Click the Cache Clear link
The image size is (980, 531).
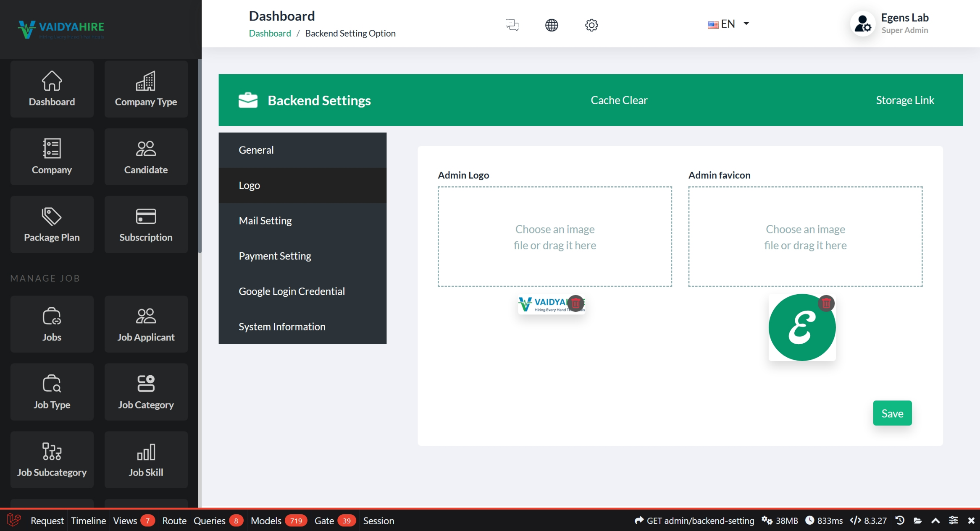tap(619, 100)
